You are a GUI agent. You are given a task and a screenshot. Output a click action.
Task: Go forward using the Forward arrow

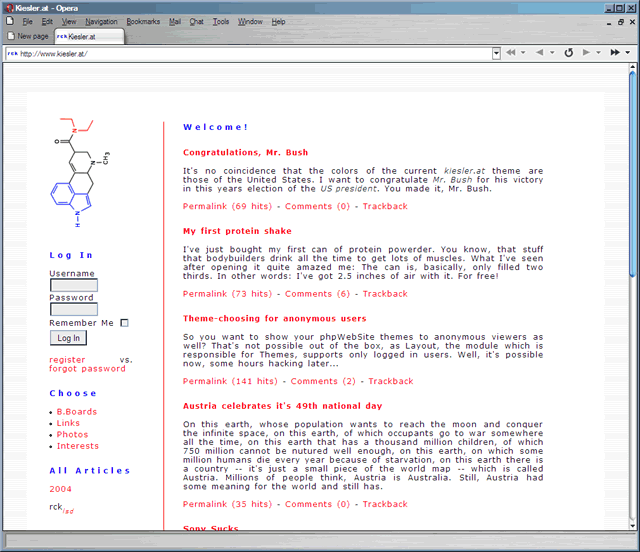[586, 53]
